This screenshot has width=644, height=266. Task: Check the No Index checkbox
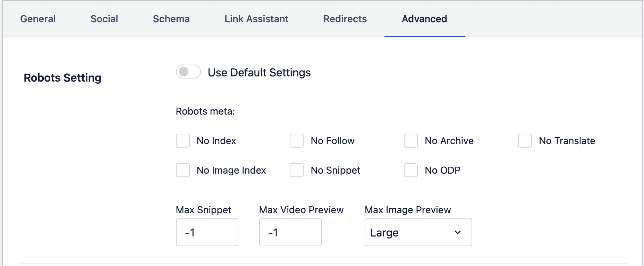pyautogui.click(x=183, y=141)
